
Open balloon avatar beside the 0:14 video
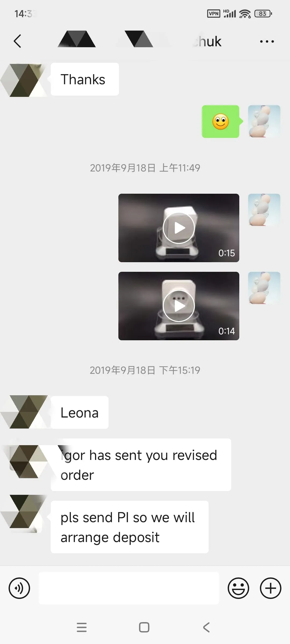(x=264, y=288)
